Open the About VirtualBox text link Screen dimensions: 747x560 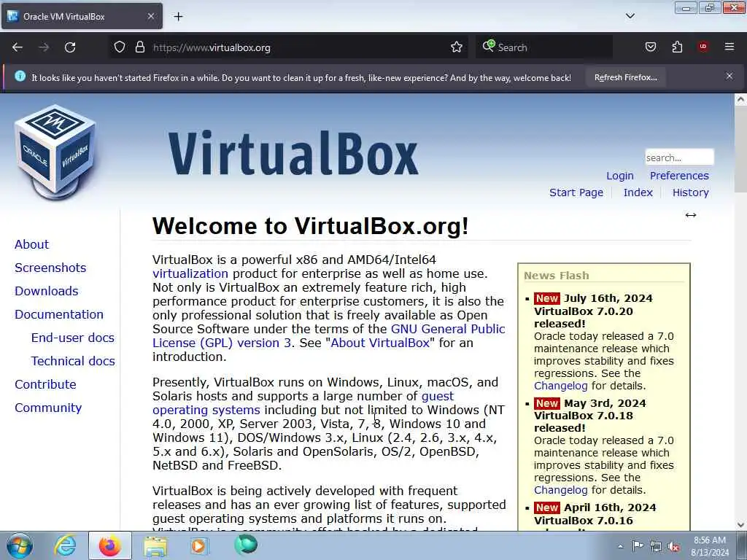pyautogui.click(x=379, y=343)
